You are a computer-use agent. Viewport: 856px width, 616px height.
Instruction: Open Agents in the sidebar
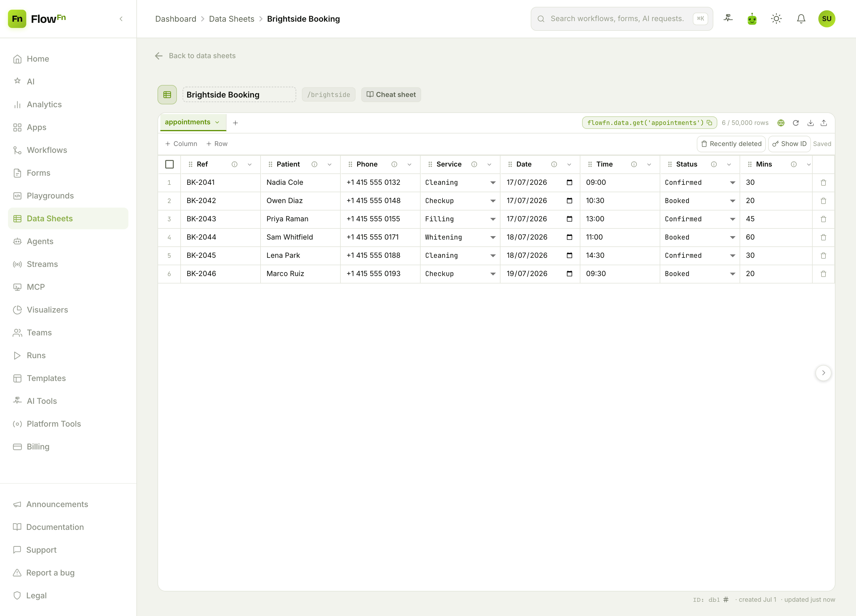(68, 242)
